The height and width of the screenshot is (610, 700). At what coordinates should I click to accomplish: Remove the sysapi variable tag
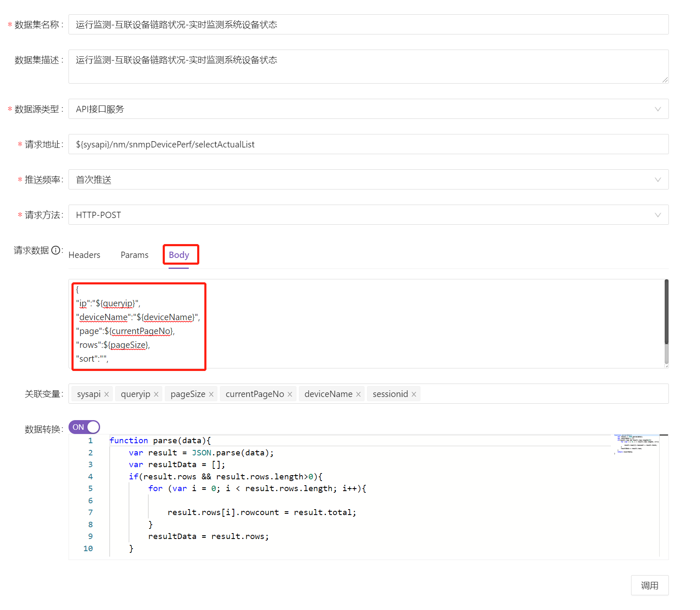[x=107, y=394]
